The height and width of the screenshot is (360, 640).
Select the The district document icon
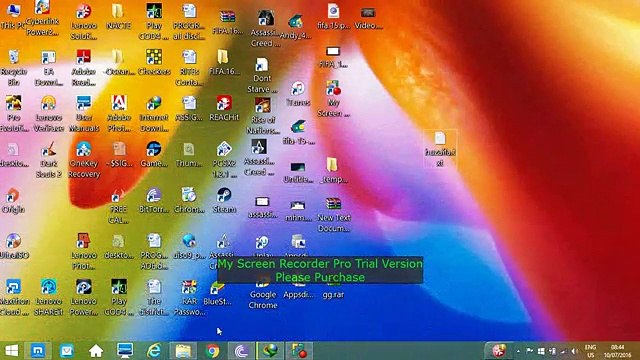tap(154, 298)
